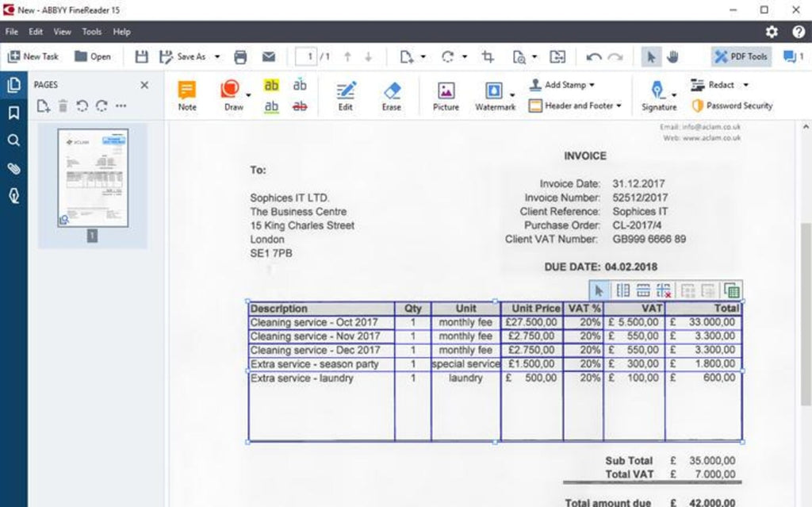This screenshot has height=507, width=812.
Task: Toggle the PDF Tools panel button
Action: click(741, 56)
